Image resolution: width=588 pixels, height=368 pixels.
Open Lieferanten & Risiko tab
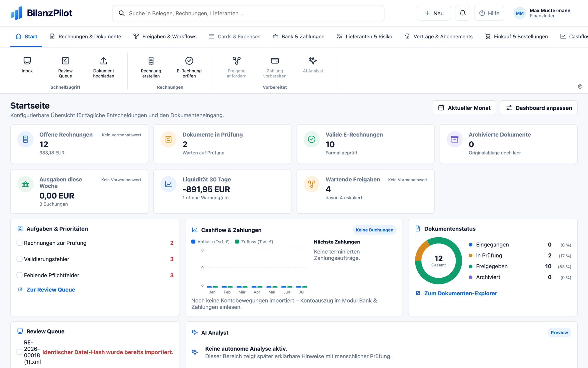[364, 37]
